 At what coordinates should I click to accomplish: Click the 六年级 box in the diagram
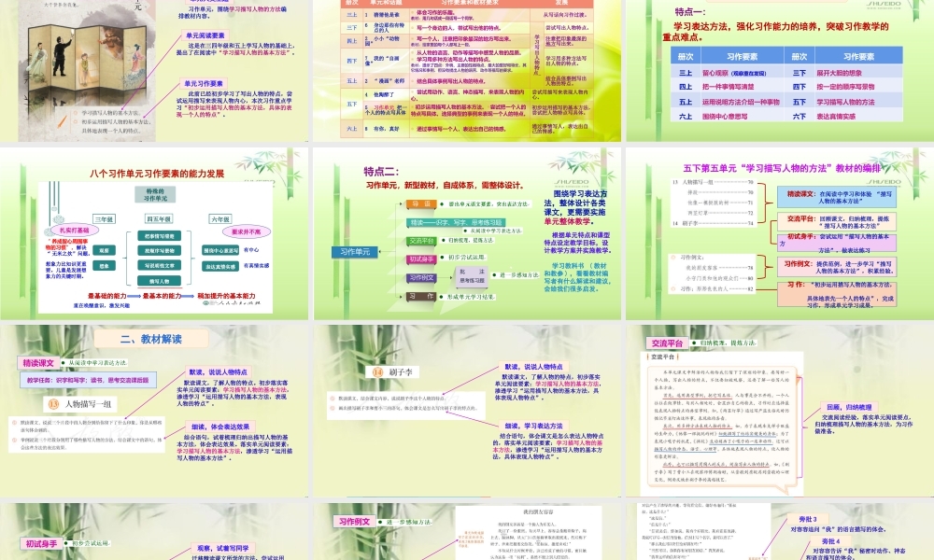coord(219,219)
